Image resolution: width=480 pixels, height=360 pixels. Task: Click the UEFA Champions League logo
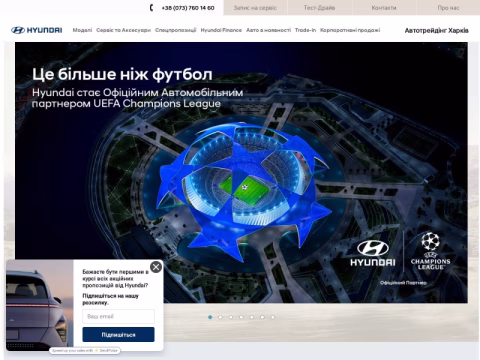(430, 251)
